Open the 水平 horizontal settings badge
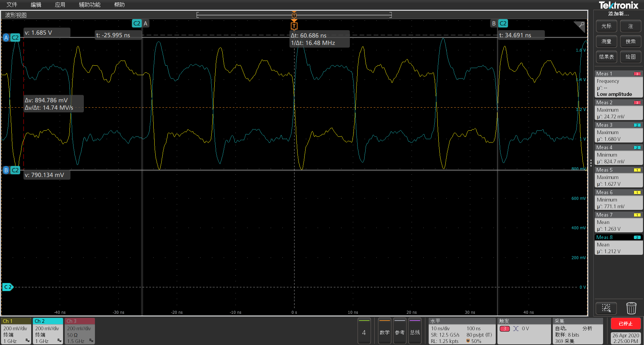The height and width of the screenshot is (345, 644). click(462, 331)
